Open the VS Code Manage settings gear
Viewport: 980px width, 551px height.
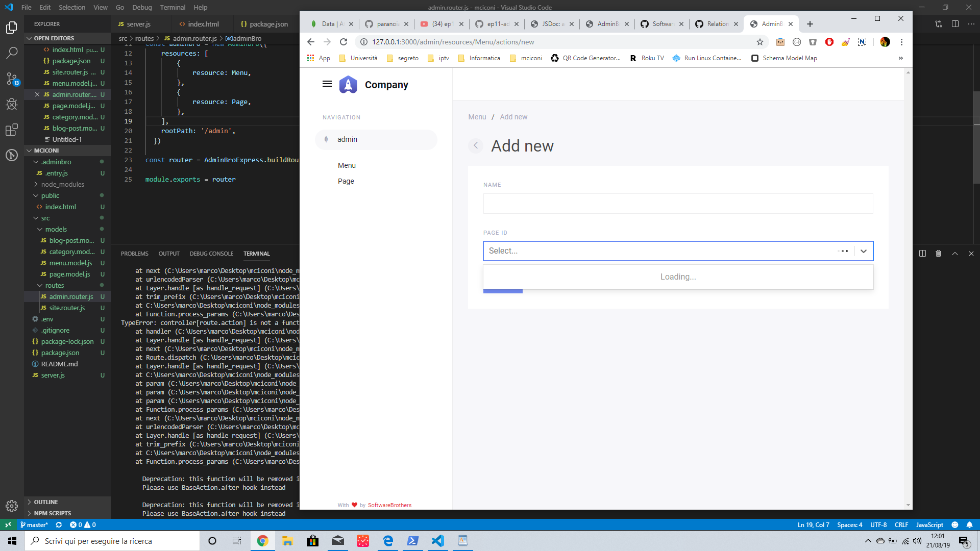[12, 506]
